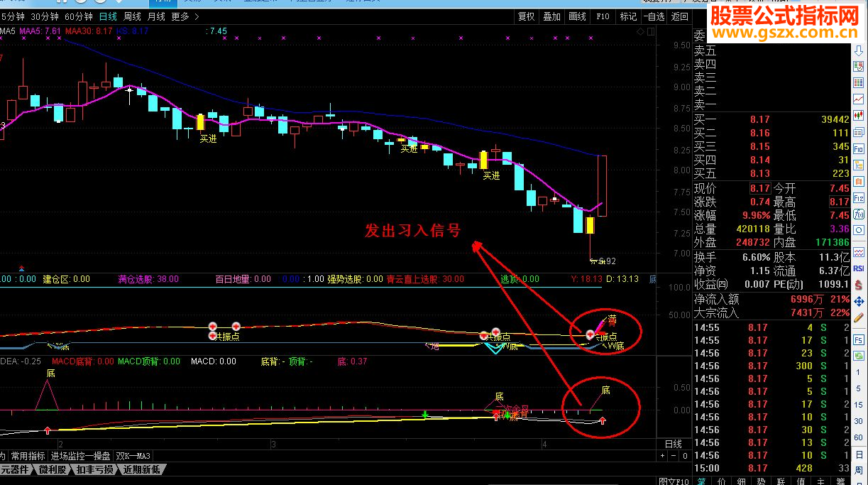Click the 买一 bid row at 8.17

(771, 119)
